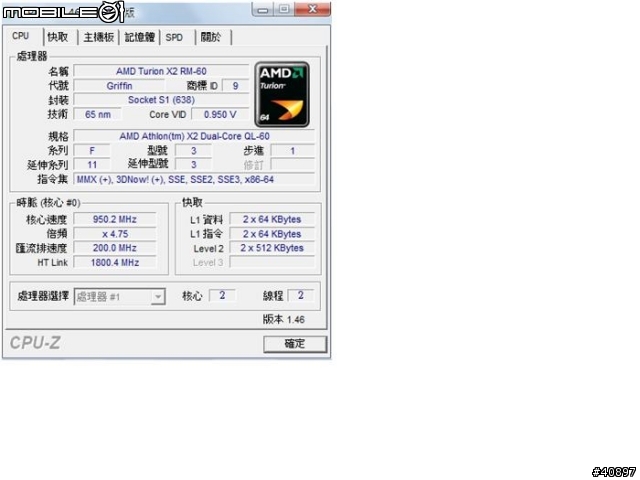Click the 型號 value 3

193,151
